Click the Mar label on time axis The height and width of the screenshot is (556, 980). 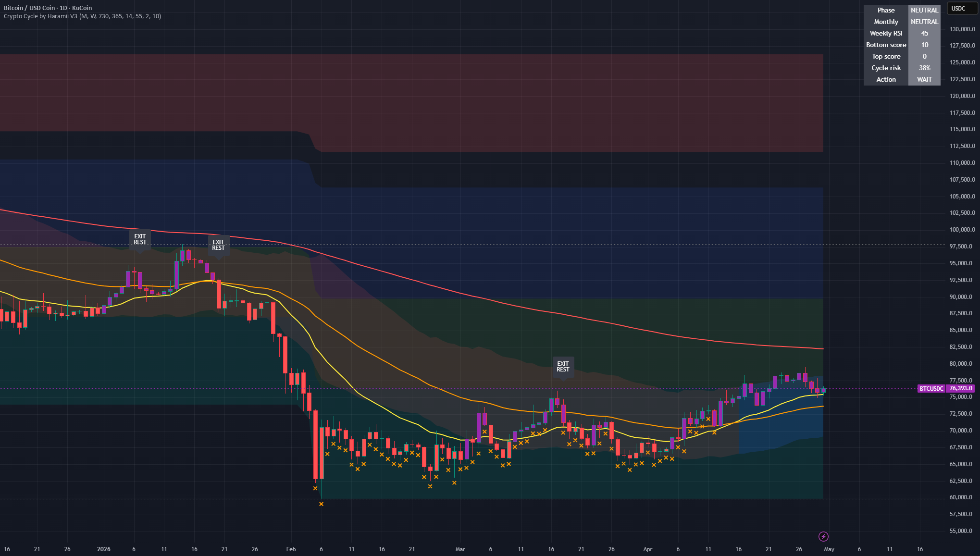(460, 549)
